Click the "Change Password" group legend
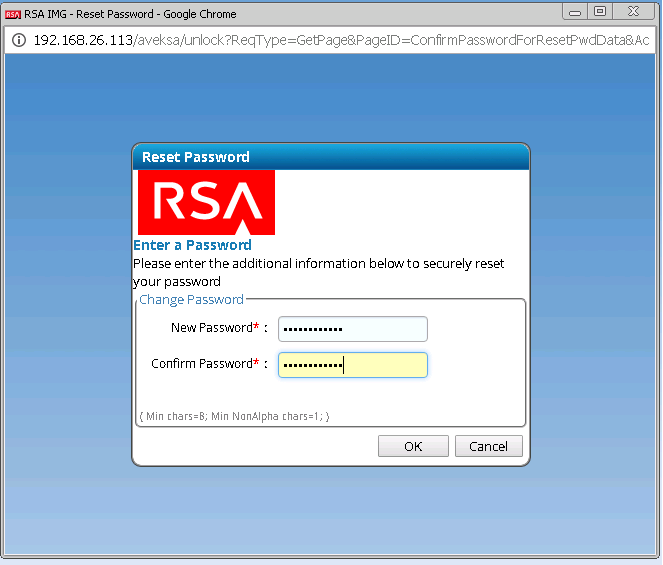Viewport: 663px width, 565px height. [x=191, y=299]
